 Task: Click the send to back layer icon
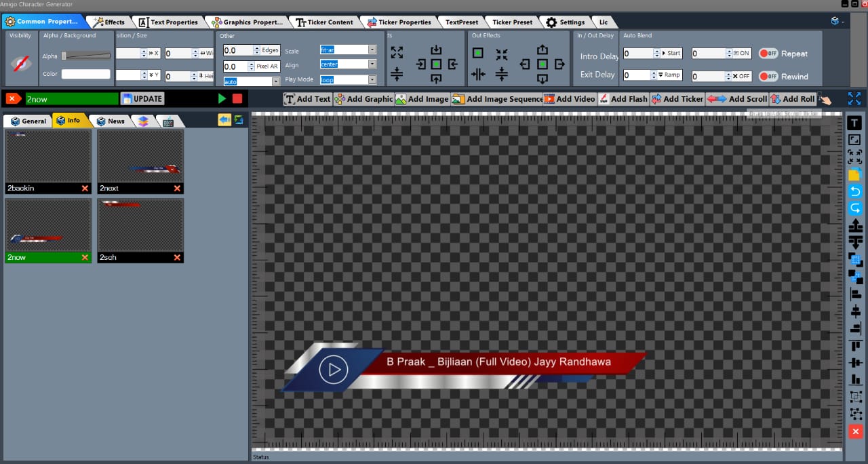pyautogui.click(x=855, y=277)
